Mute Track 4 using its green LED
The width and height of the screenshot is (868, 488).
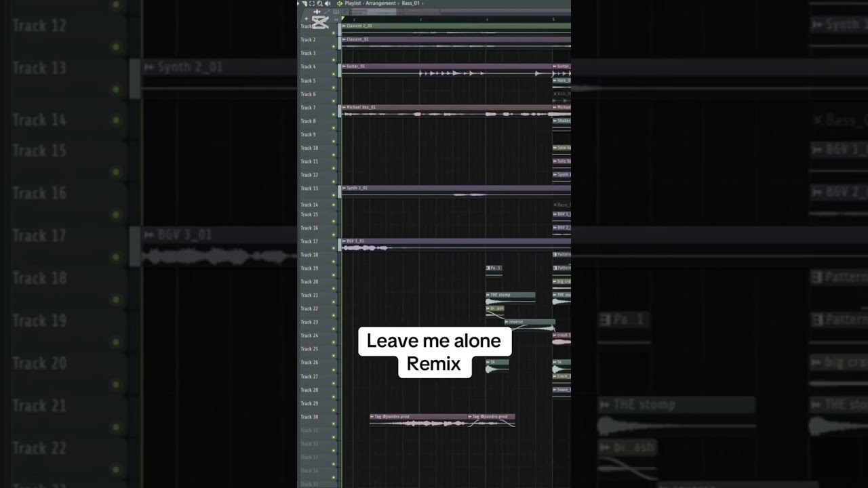(334, 74)
